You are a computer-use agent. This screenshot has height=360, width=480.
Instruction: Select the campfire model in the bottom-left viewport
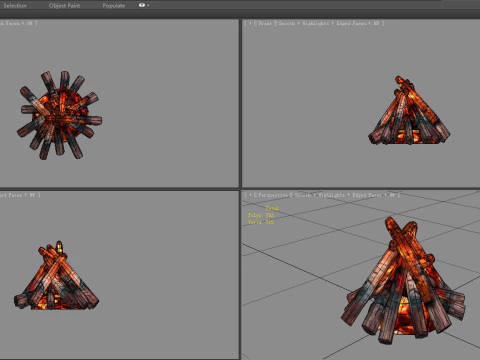tap(57, 275)
